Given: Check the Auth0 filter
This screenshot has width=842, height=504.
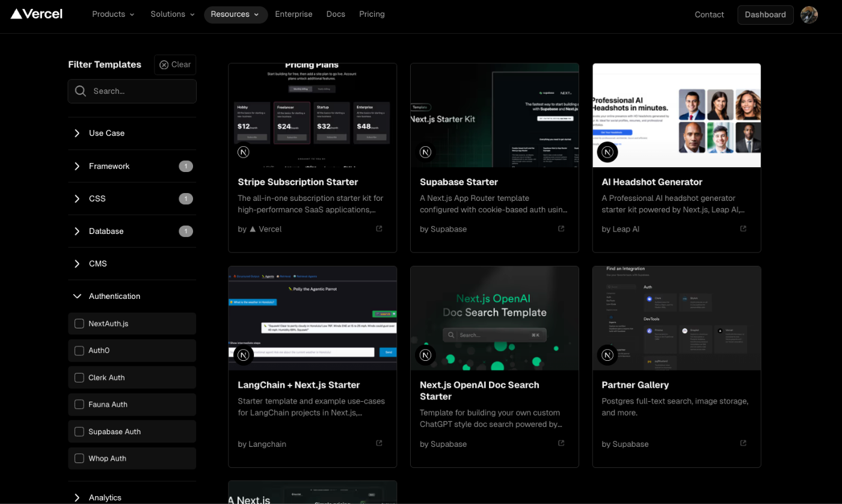Looking at the screenshot, I should coord(79,351).
